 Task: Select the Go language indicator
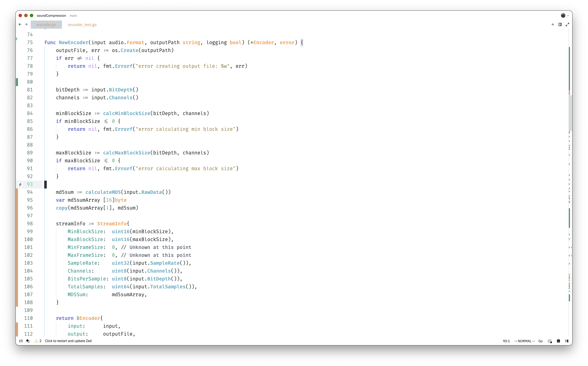click(540, 341)
